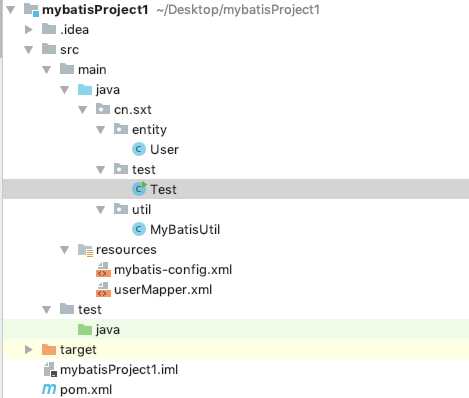Click the blue java source folder icon
Image resolution: width=469 pixels, height=398 pixels.
coord(85,90)
